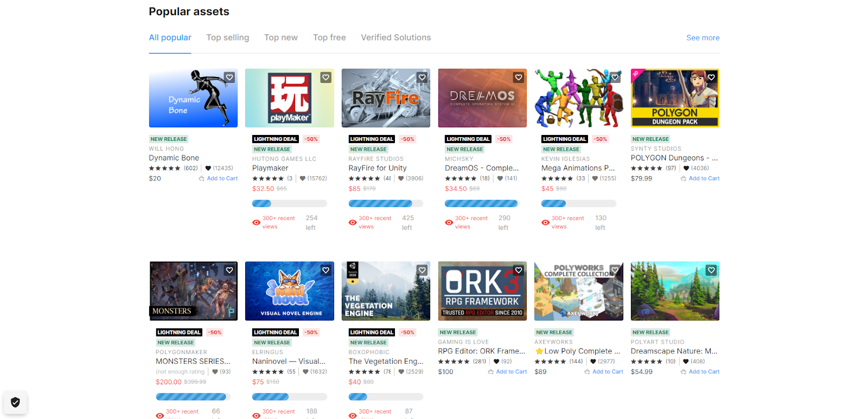The image size is (868, 419).
Task: Click the MONSTERS SERIES deal progress bar
Action: [193, 397]
